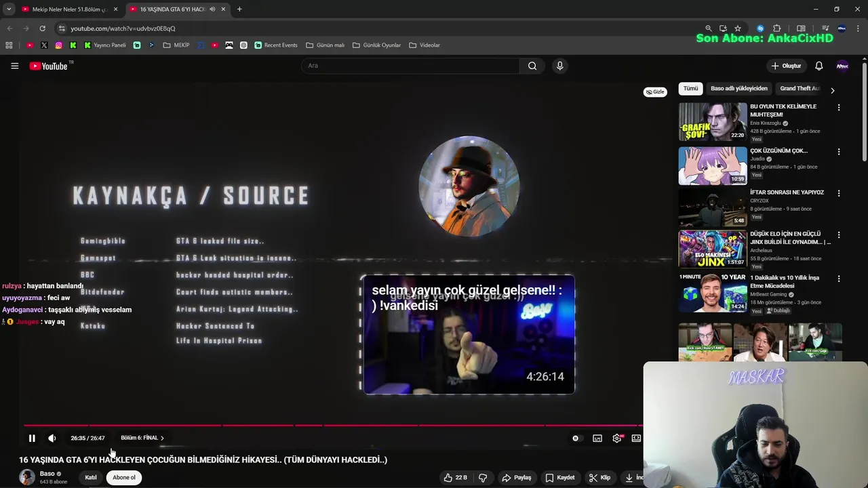Open a new browser tab
This screenshot has width=868, height=488.
tap(239, 9)
